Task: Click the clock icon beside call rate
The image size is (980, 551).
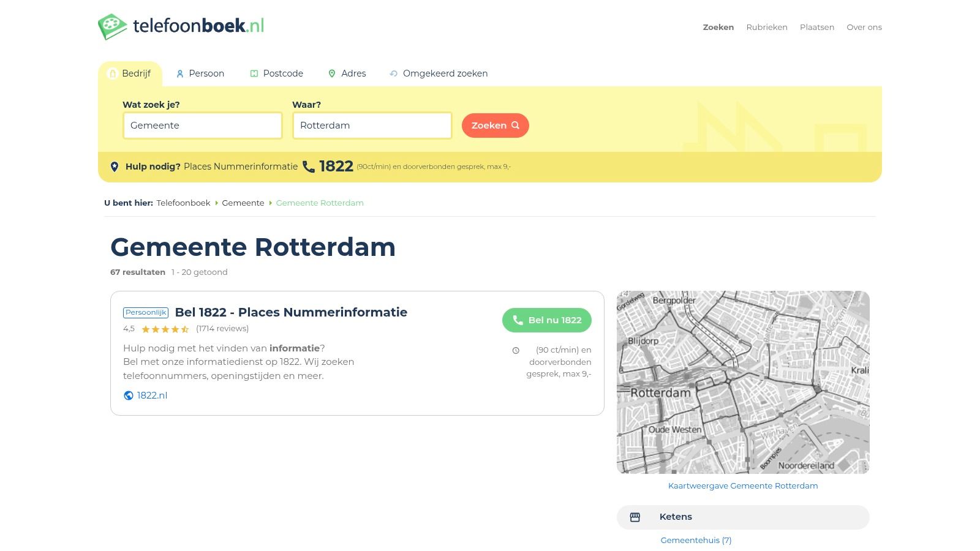Action: 516,351
